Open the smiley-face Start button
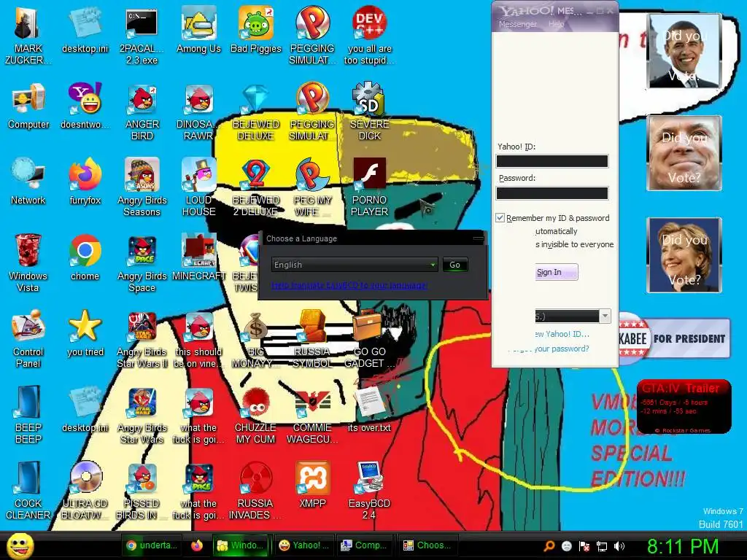747x560 pixels. (x=20, y=545)
